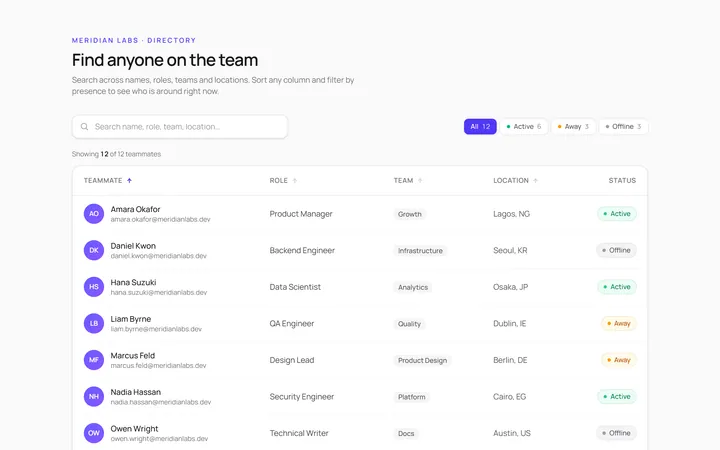Click Daniel Kwon's Offline status badge
This screenshot has height=450, width=720.
(x=616, y=250)
